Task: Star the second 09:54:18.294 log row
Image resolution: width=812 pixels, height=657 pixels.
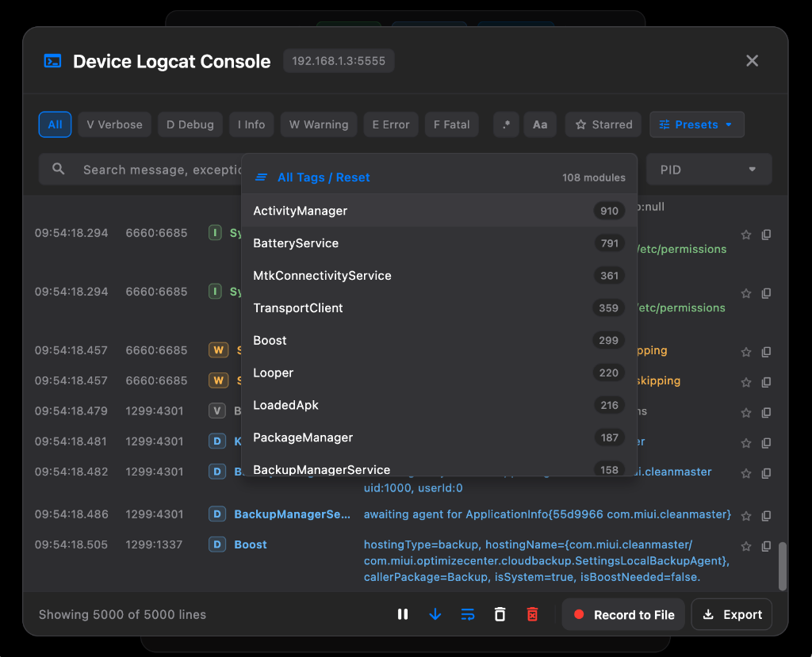Action: tap(746, 293)
